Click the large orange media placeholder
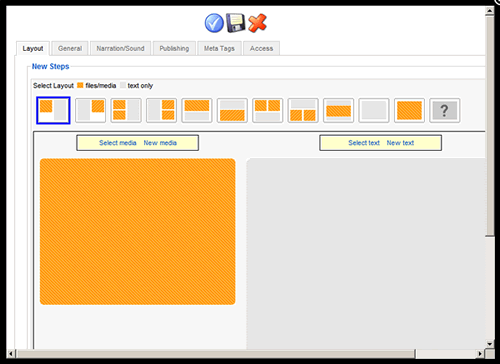Image resolution: width=500 pixels, height=364 pixels. coord(138,232)
